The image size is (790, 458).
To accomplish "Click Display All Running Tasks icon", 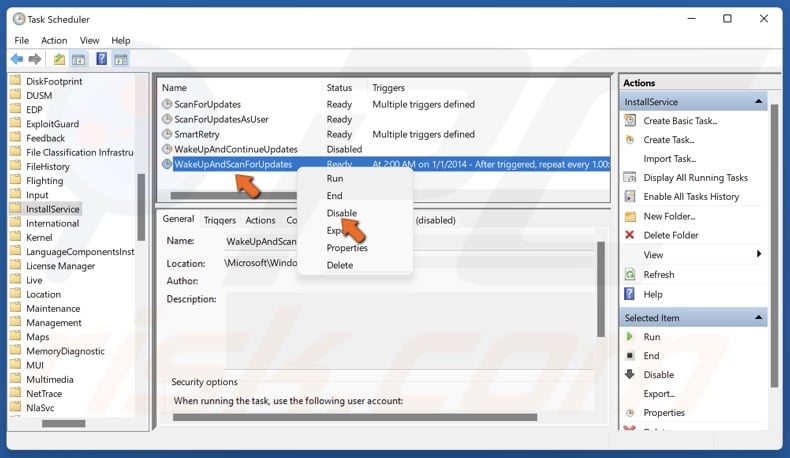I will click(630, 177).
